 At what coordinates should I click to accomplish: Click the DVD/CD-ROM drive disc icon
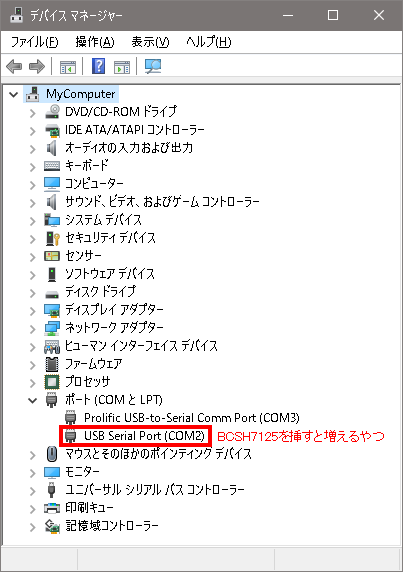pyautogui.click(x=52, y=112)
